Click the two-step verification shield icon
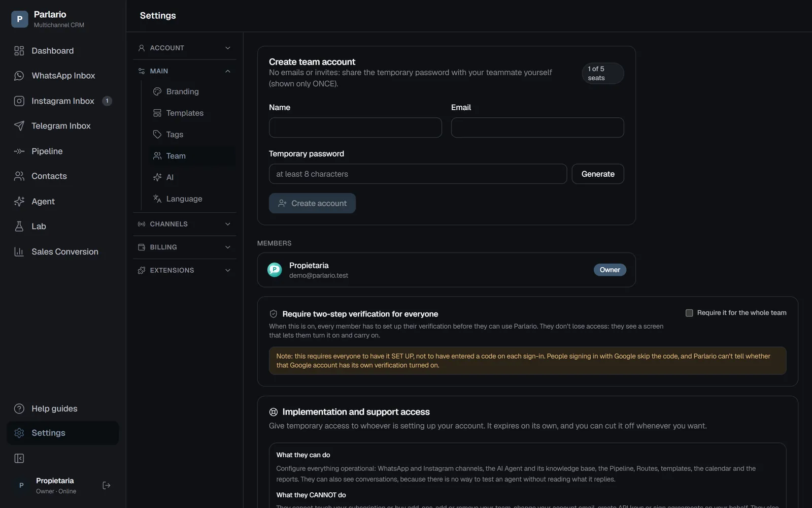 point(274,314)
